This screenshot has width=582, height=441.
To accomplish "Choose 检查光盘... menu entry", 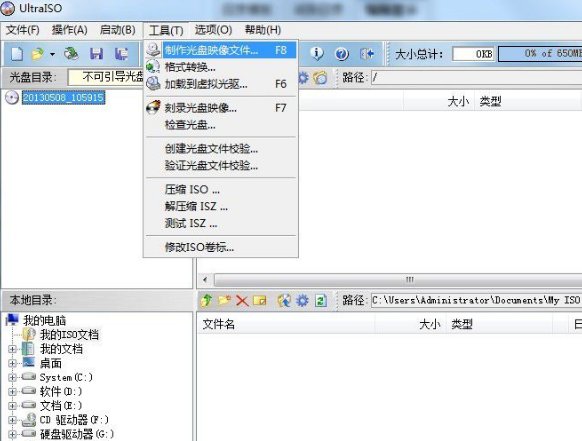I will 220,125.
